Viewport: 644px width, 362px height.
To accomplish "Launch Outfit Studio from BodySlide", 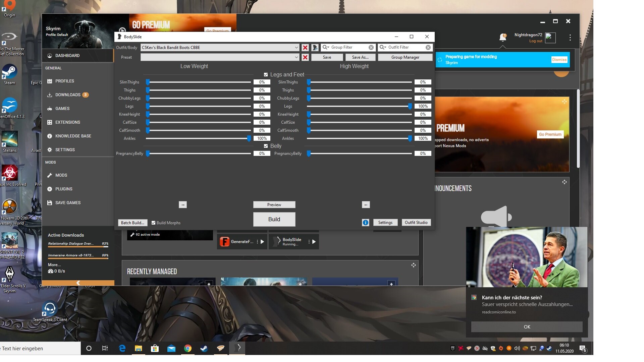I will pyautogui.click(x=416, y=223).
